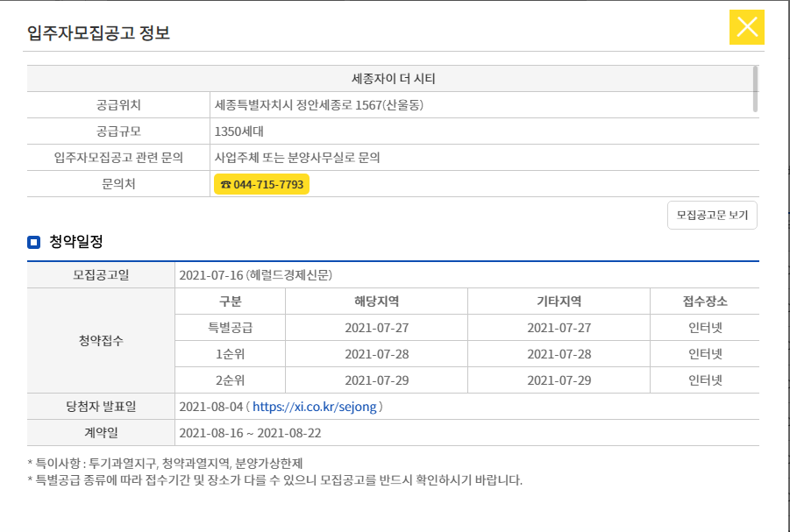This screenshot has width=790, height=532.
Task: Click the 문의처 row label
Action: coord(118,184)
